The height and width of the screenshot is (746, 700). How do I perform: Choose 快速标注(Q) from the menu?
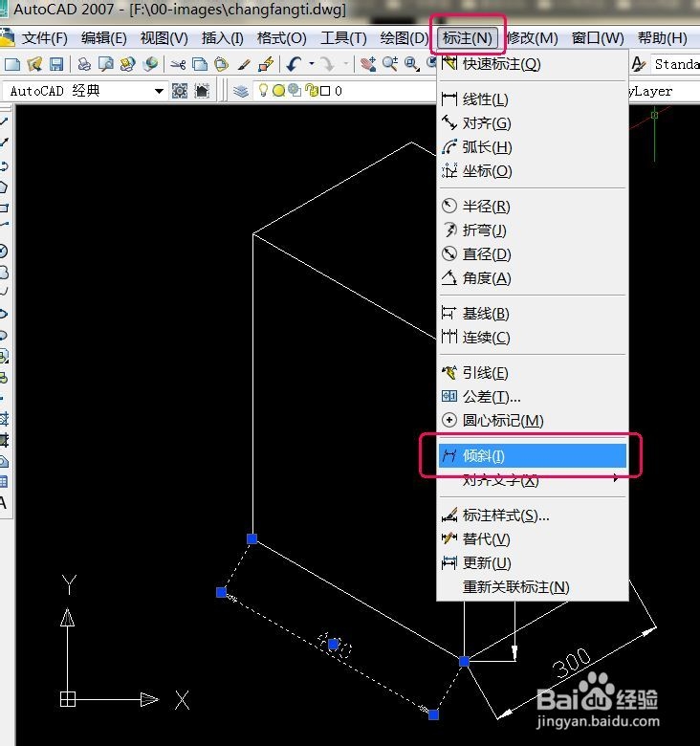click(x=532, y=64)
